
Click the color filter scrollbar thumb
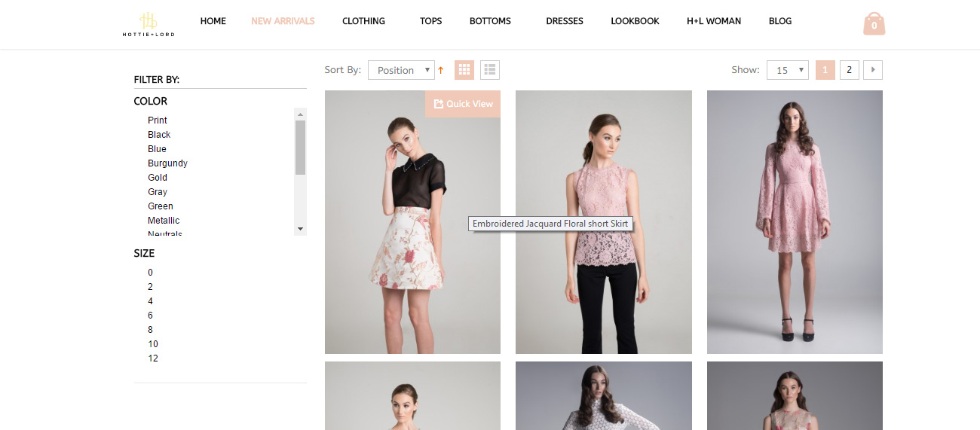[x=300, y=148]
